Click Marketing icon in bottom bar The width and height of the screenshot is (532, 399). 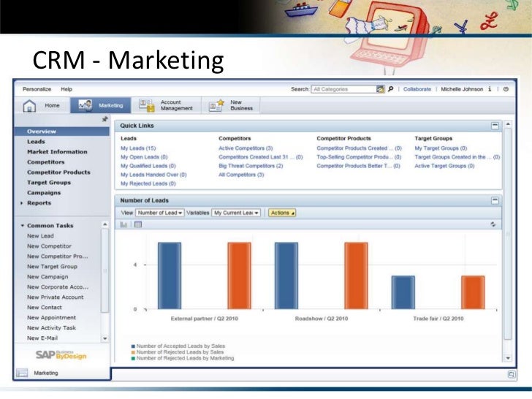(x=22, y=373)
